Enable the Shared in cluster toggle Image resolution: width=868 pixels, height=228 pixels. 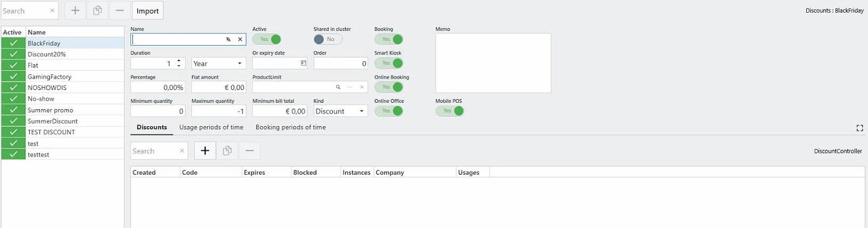point(328,39)
